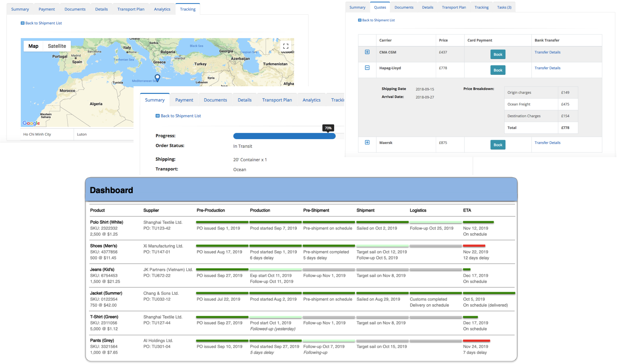Click the red ETA bar for Shoes (Men's)
The width and height of the screenshot is (617, 364).
(x=474, y=246)
